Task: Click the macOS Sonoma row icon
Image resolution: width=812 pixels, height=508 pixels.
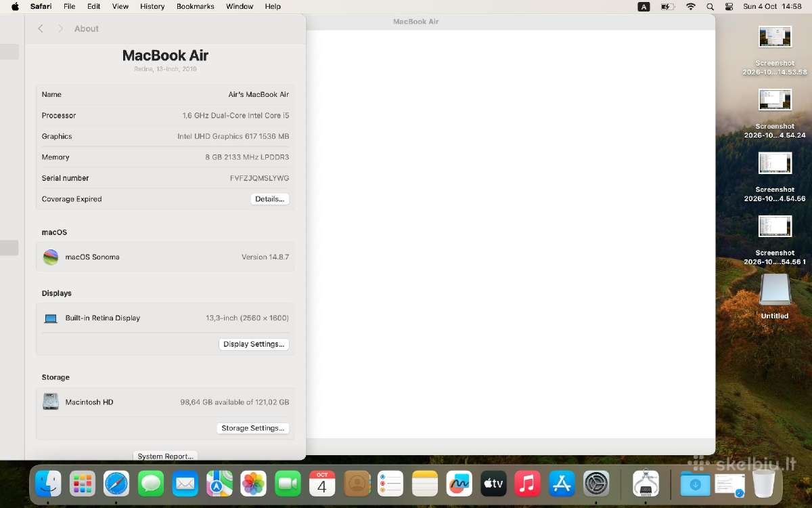Action: coord(51,257)
